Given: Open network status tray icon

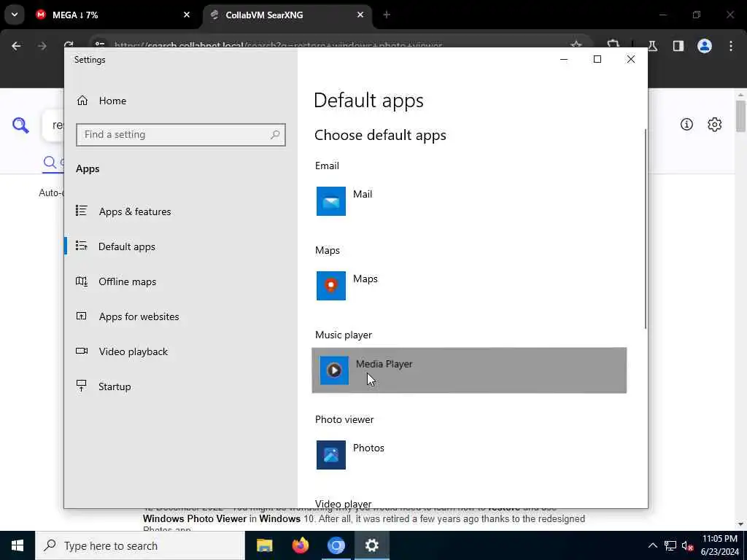Looking at the screenshot, I should tap(670, 545).
